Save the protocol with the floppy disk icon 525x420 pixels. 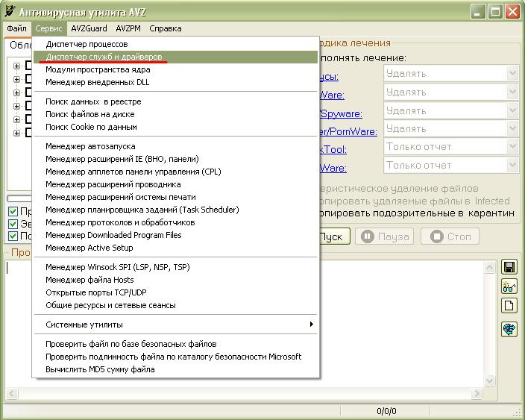[x=509, y=267]
